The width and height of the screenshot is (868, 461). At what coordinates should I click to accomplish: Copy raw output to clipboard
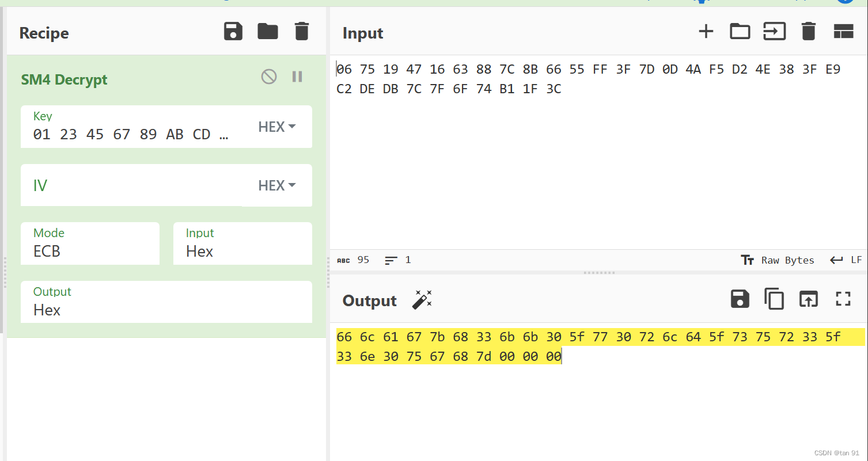(x=774, y=299)
